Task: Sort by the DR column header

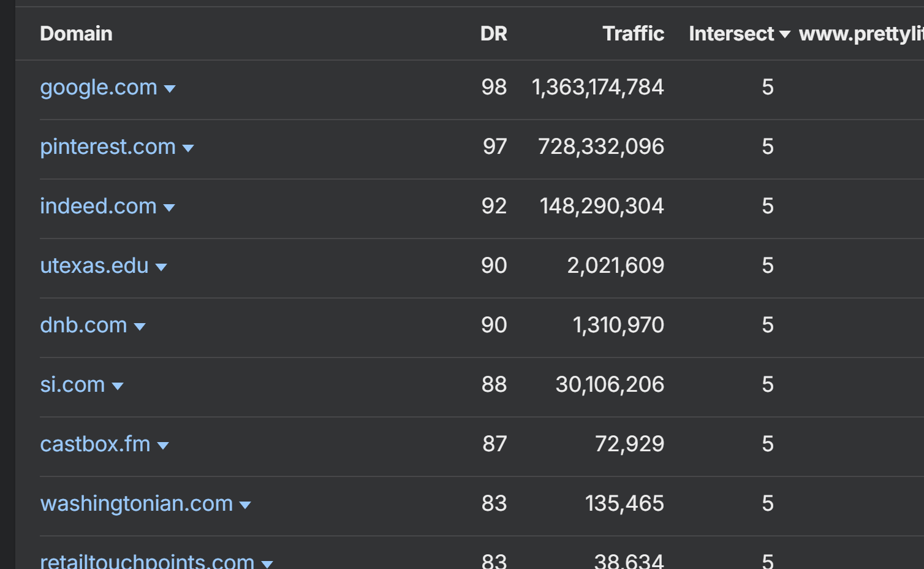Action: coord(493,34)
